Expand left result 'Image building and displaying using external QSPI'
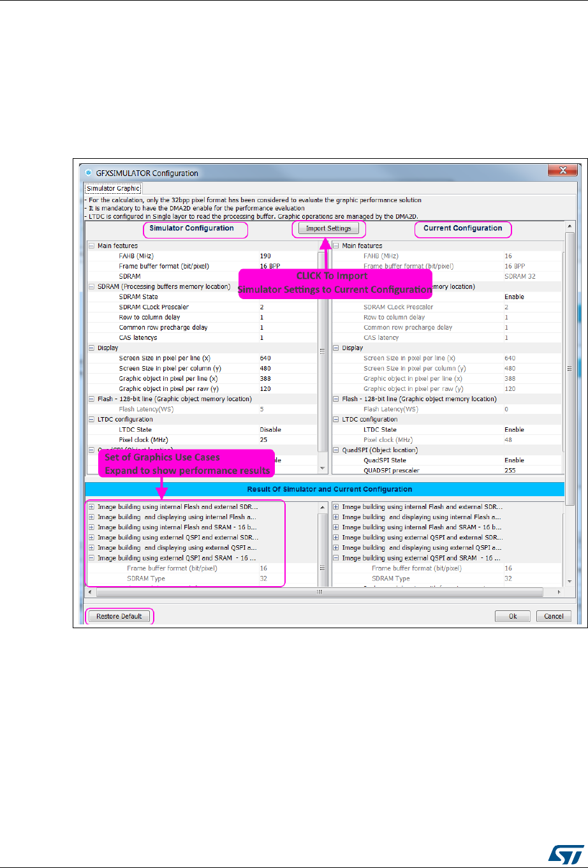 pyautogui.click(x=91, y=548)
